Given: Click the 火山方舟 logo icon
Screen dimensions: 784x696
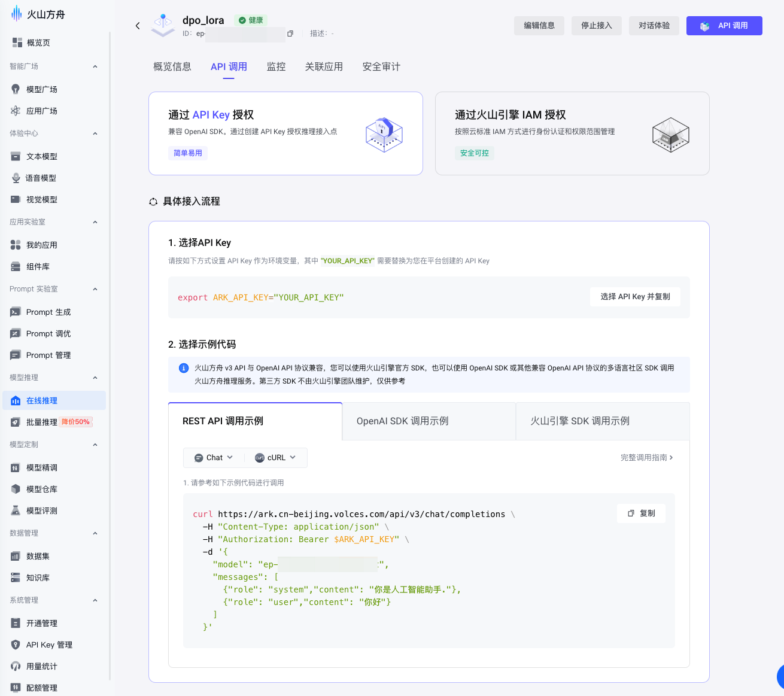Looking at the screenshot, I should [16, 14].
